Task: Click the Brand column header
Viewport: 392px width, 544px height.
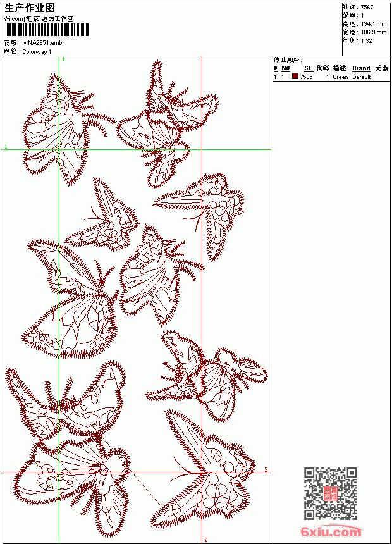Action: click(361, 68)
